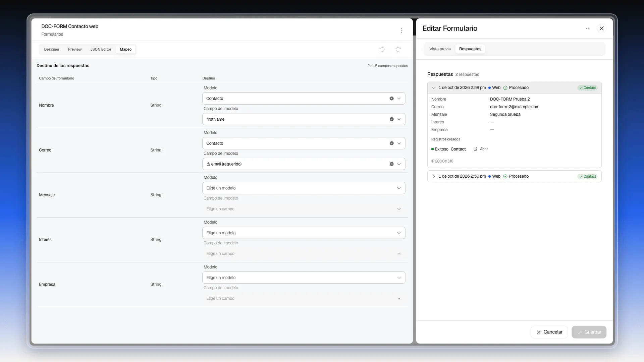Click the 'IP 203.0.113.10' text

tap(442, 161)
